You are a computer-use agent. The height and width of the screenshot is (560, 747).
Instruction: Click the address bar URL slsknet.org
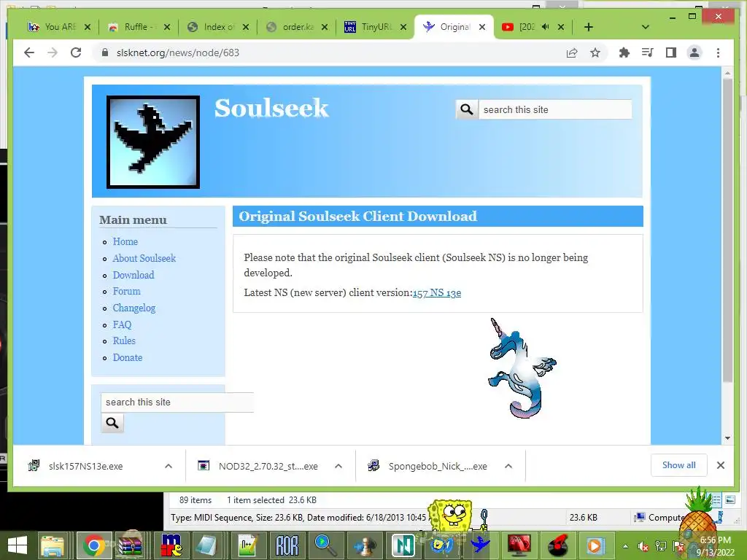point(178,52)
